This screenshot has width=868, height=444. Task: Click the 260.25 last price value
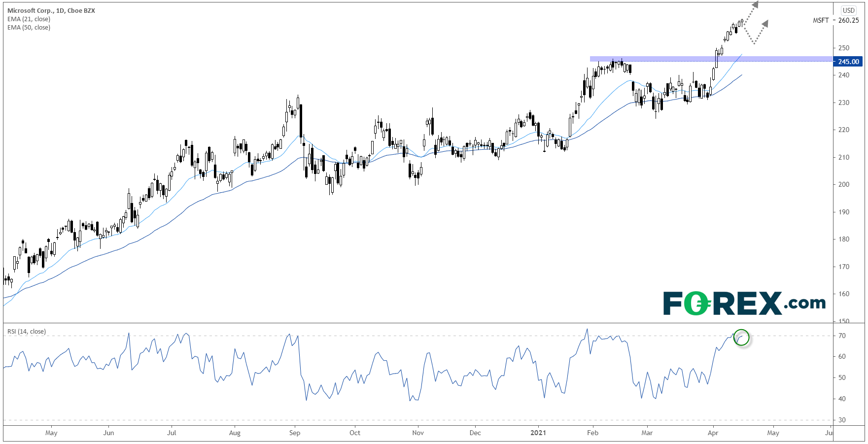click(848, 20)
